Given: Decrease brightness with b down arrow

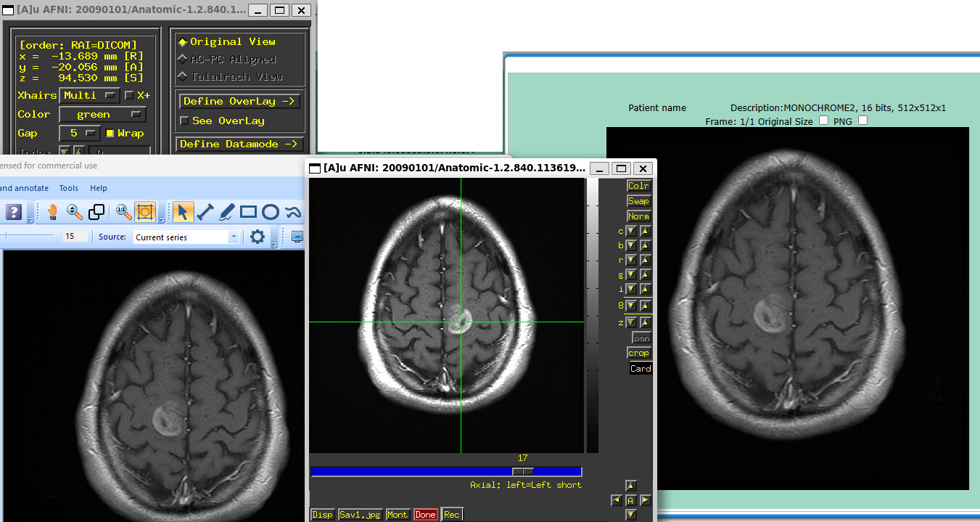Looking at the screenshot, I should (x=631, y=245).
